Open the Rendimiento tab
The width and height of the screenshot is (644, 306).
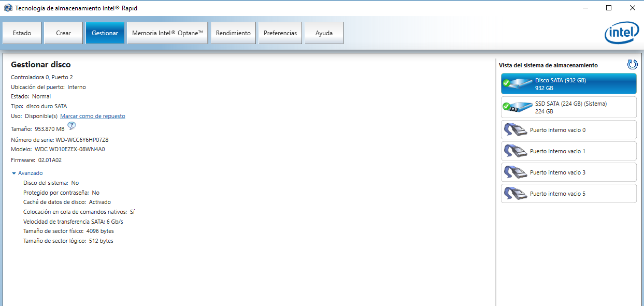[233, 33]
